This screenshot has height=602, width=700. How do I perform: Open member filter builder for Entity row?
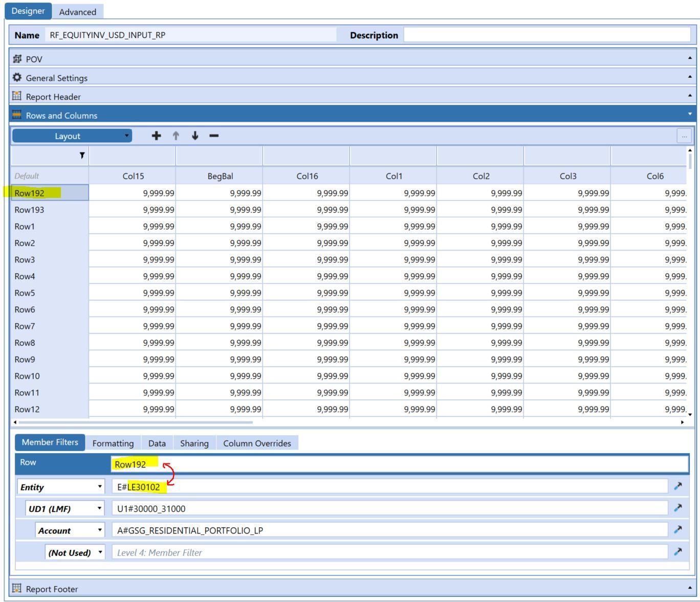[x=678, y=486]
